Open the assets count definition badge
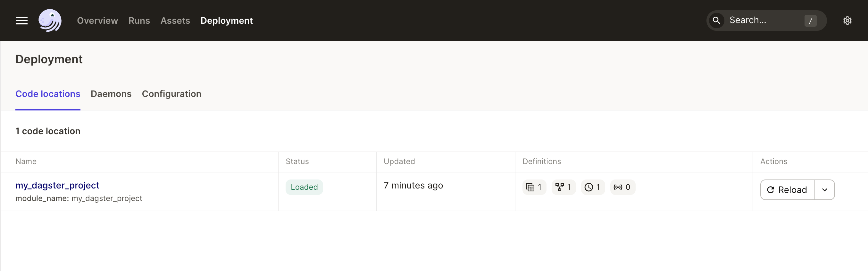868x271 pixels. coord(534,187)
